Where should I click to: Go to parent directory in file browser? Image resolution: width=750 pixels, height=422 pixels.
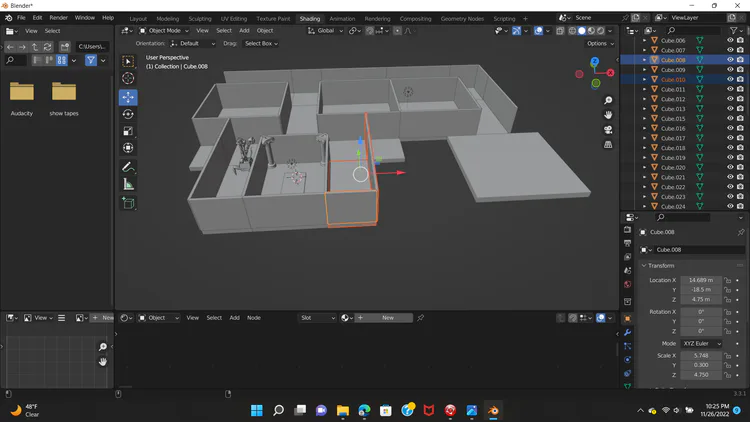pos(35,47)
